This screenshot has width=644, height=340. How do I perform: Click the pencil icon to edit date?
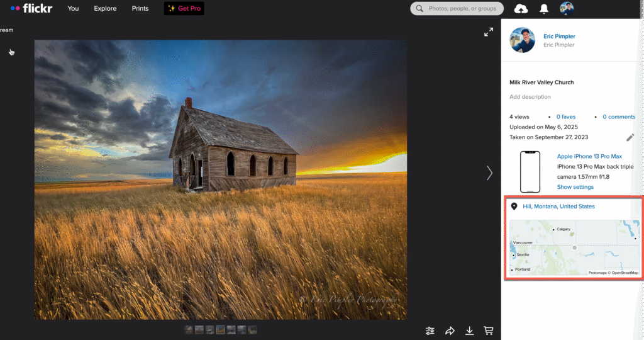tap(630, 137)
